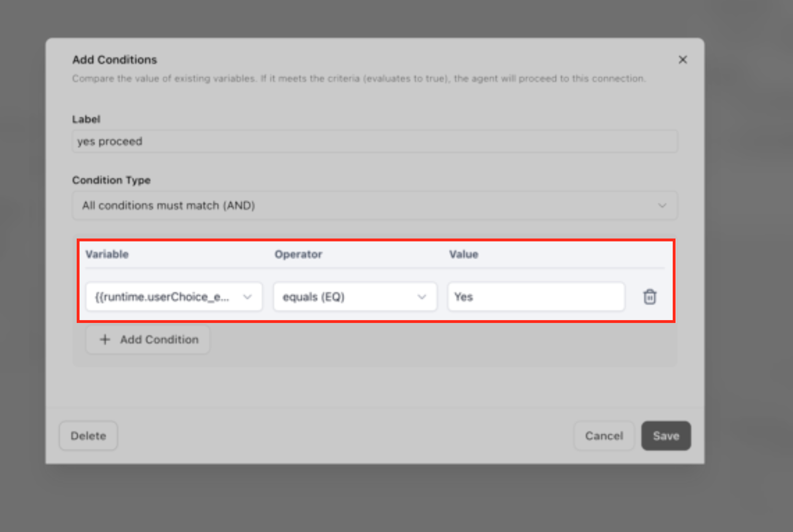Screen dimensions: 793x532
Task: Click the Label caption above the text field
Action: 86,119
